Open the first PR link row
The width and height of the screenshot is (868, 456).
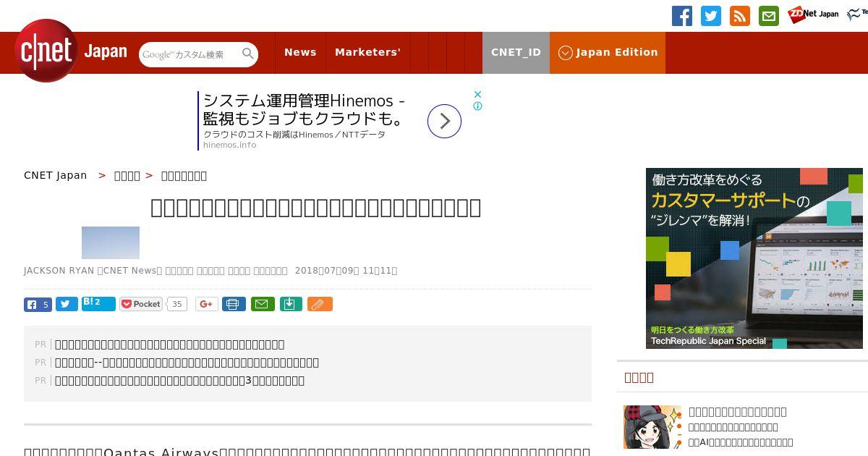pyautogui.click(x=169, y=345)
